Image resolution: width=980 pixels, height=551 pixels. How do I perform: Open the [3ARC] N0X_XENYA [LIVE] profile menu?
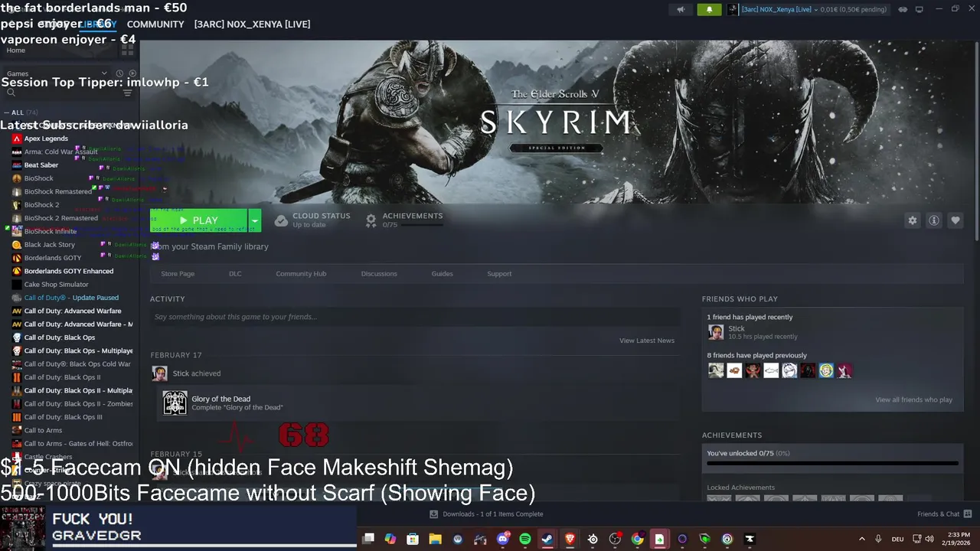pos(252,24)
